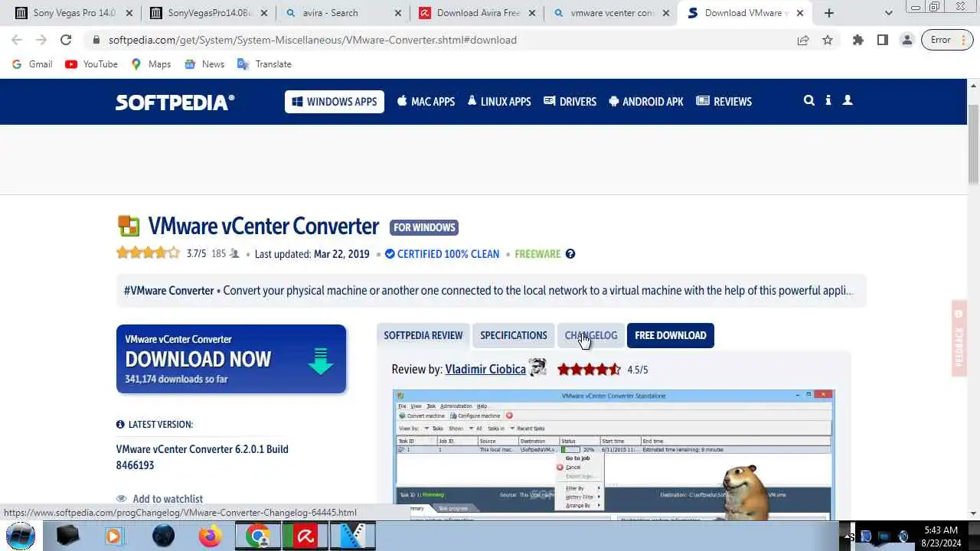Open the Maps bookmark
Image resolution: width=980 pixels, height=551 pixels.
click(151, 64)
